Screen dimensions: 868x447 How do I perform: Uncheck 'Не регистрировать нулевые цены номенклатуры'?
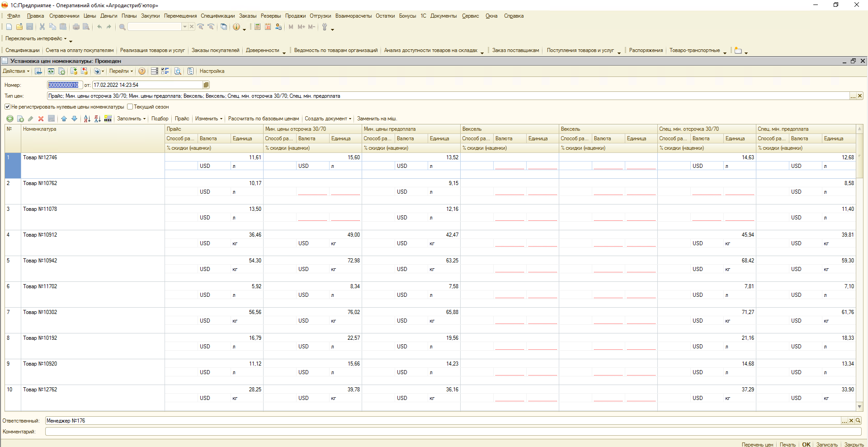click(x=7, y=107)
